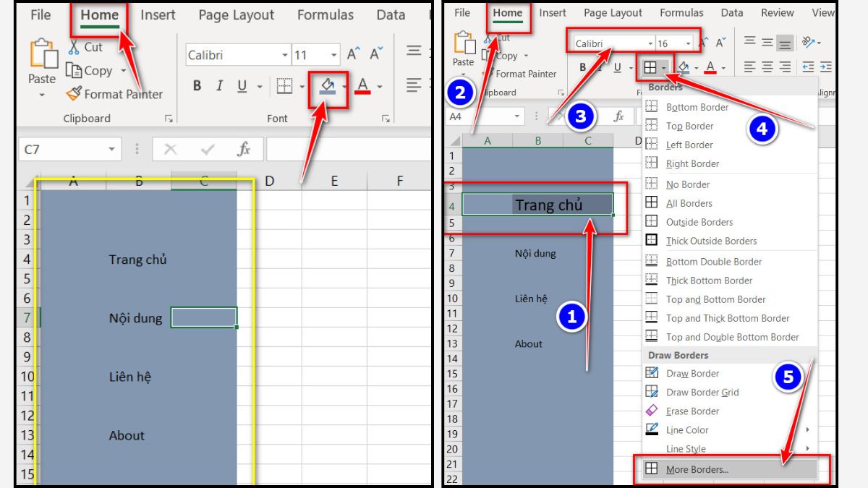The height and width of the screenshot is (488, 868).
Task: Switch to the Review tab
Action: click(x=777, y=12)
